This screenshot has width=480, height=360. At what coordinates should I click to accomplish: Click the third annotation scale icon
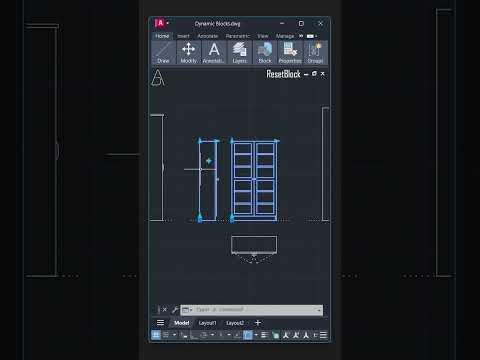coord(306,335)
